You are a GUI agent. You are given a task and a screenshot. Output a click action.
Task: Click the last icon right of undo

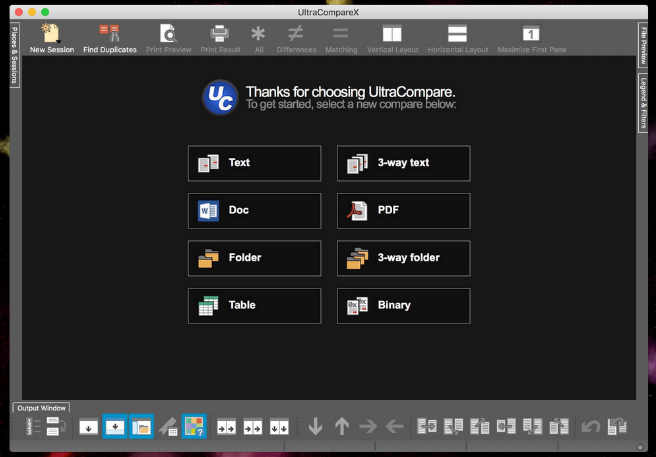(617, 426)
